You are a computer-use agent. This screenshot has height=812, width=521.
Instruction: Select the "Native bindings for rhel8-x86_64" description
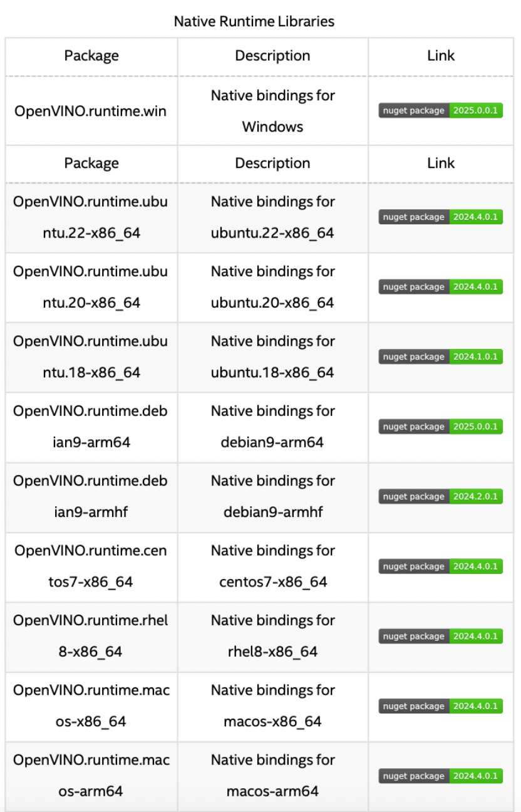(272, 637)
